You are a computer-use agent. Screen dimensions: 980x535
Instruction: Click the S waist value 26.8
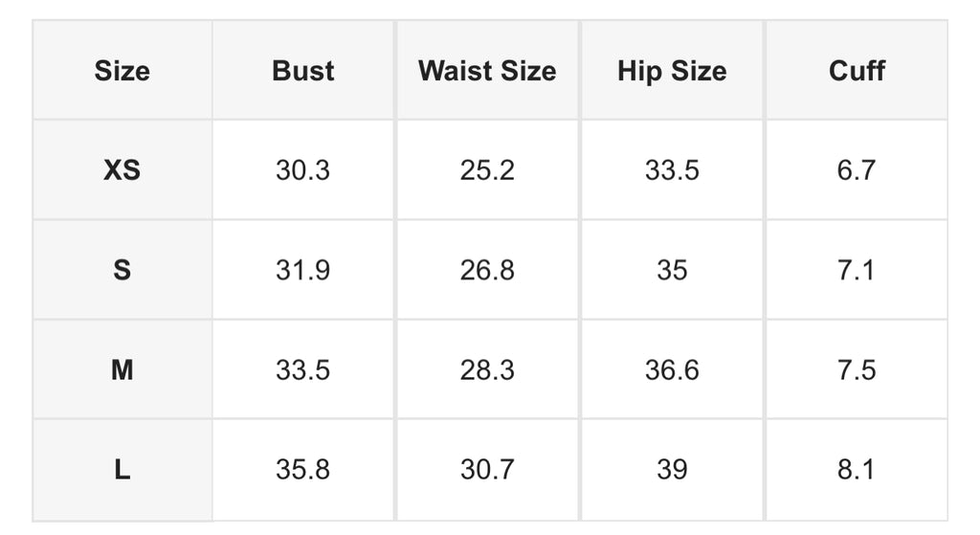tap(487, 270)
